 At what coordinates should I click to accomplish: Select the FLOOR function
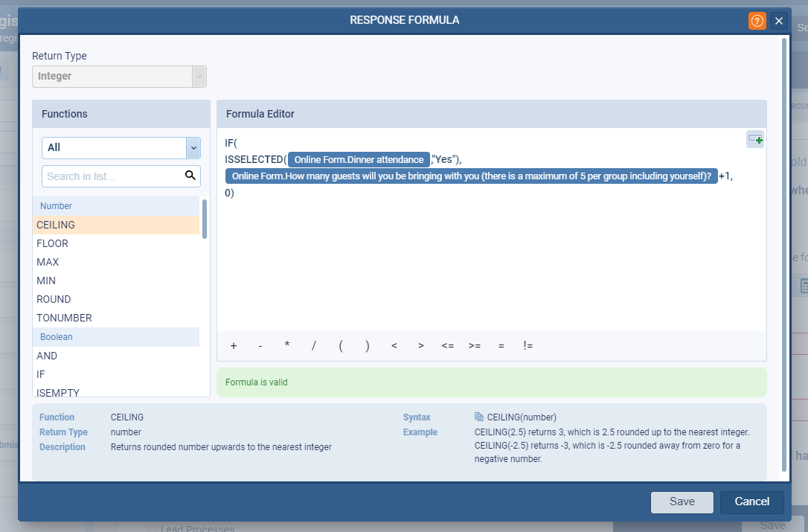[52, 243]
